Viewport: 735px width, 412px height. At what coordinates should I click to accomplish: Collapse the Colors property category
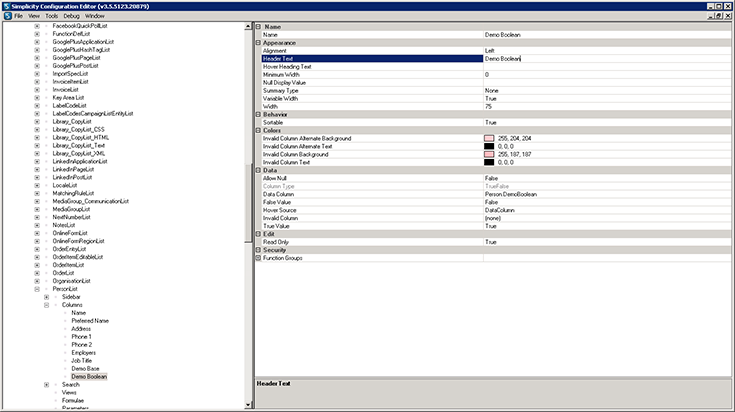(x=258, y=130)
